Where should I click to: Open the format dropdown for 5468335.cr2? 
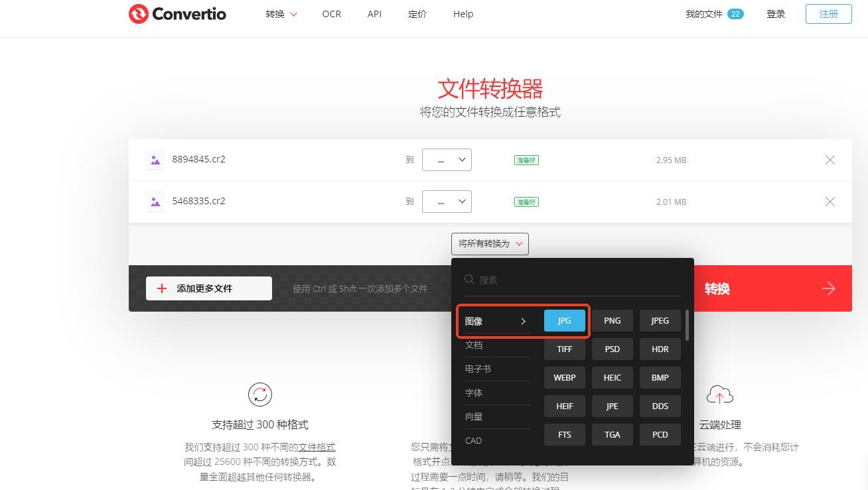pos(447,202)
